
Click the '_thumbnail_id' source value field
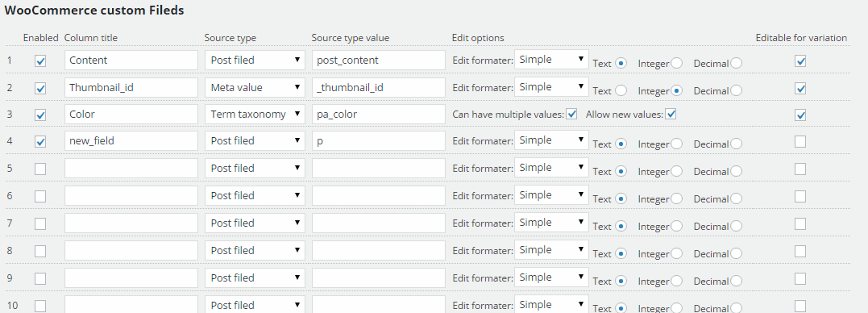click(379, 87)
